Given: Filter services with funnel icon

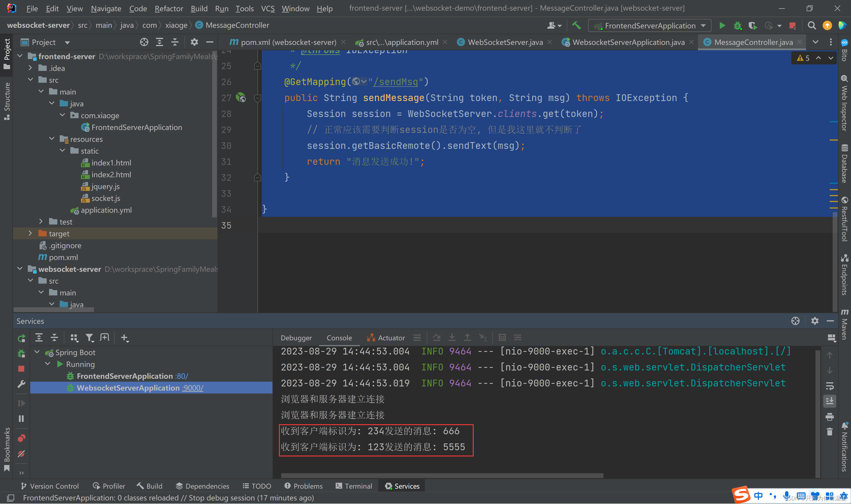Looking at the screenshot, I should [90, 338].
